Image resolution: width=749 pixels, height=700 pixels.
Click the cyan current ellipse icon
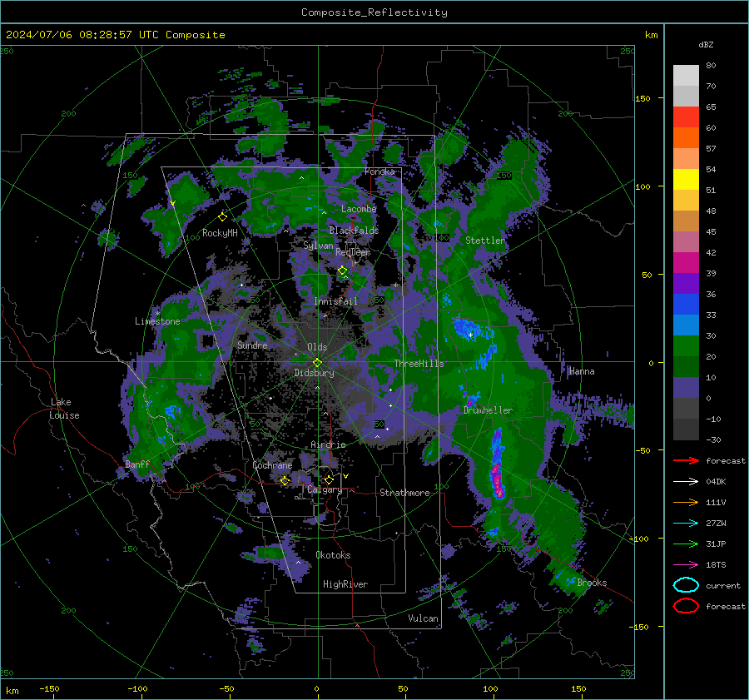click(x=686, y=585)
